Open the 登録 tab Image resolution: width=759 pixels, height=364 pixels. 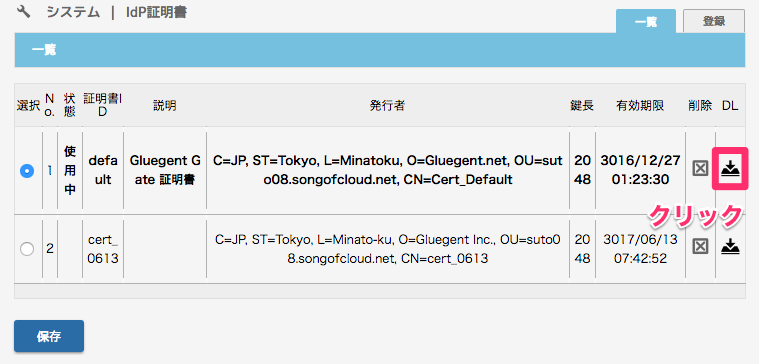(x=713, y=21)
